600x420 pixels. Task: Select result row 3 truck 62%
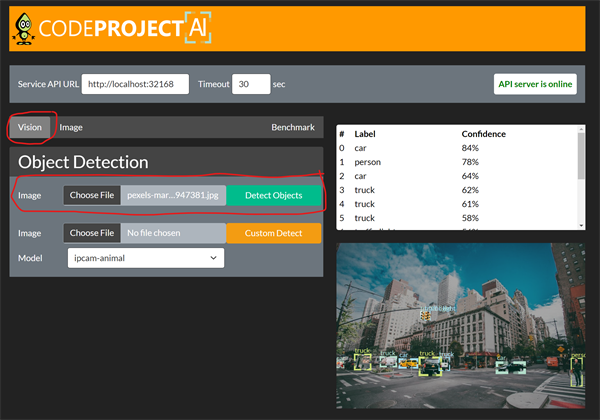click(x=457, y=190)
